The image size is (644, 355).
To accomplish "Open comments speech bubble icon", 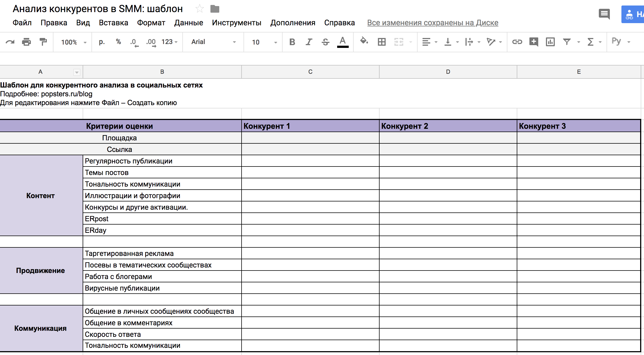I will pos(604,14).
